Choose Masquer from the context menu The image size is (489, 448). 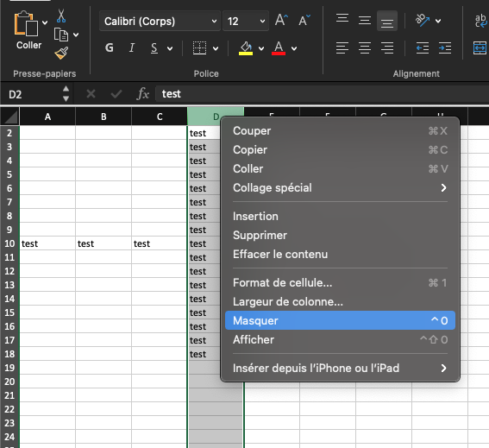click(x=340, y=320)
